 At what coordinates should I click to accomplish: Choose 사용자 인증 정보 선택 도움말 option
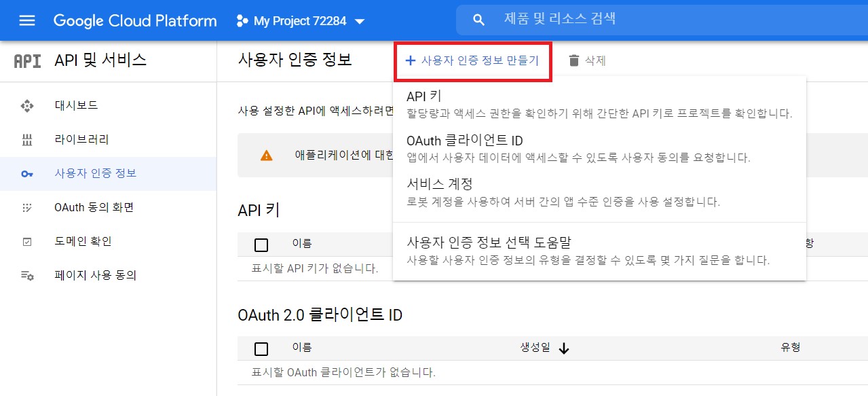(599, 251)
